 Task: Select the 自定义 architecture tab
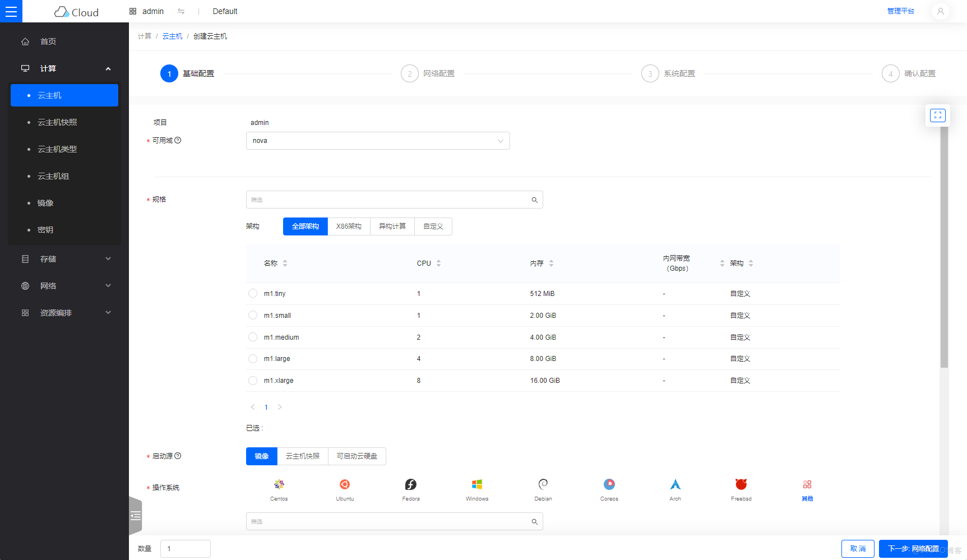tap(433, 226)
